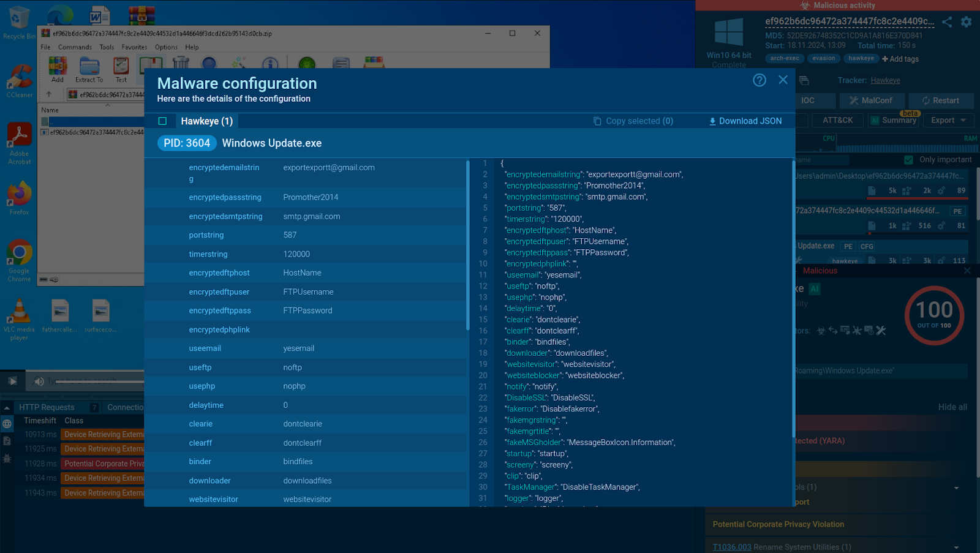Screen dimensions: 980x553
Task: Open the Tools menu in WinRAR
Action: click(x=107, y=47)
